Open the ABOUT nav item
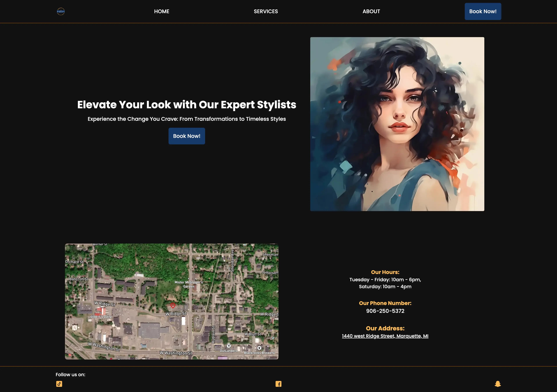Viewport: 557px width, 392px height. click(x=371, y=11)
